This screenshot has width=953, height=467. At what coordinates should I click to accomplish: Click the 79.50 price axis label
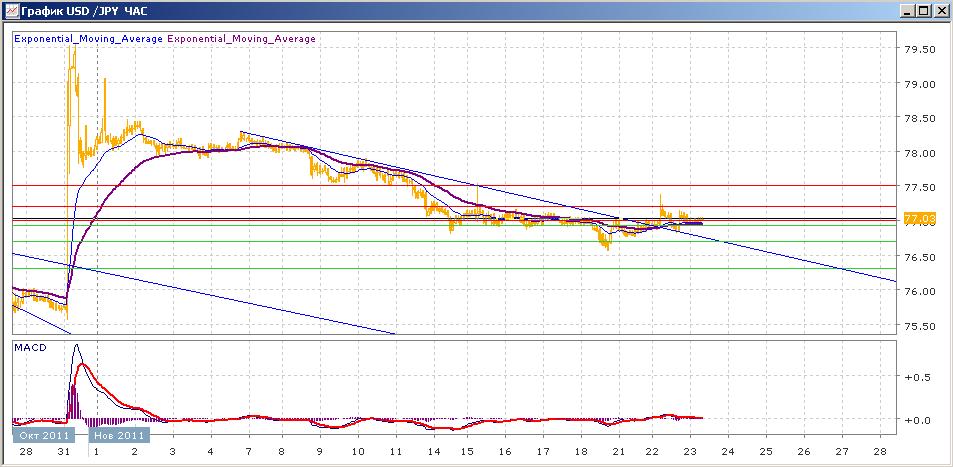point(920,50)
